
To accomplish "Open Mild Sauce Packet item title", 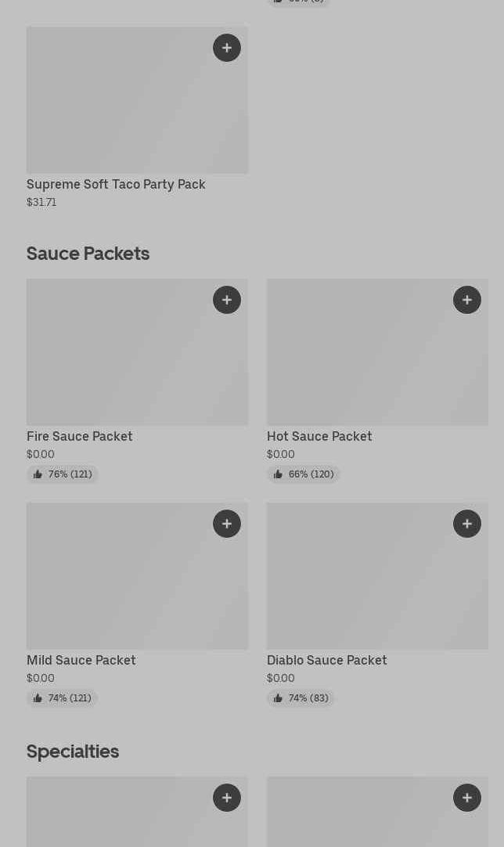I will pyautogui.click(x=81, y=660).
